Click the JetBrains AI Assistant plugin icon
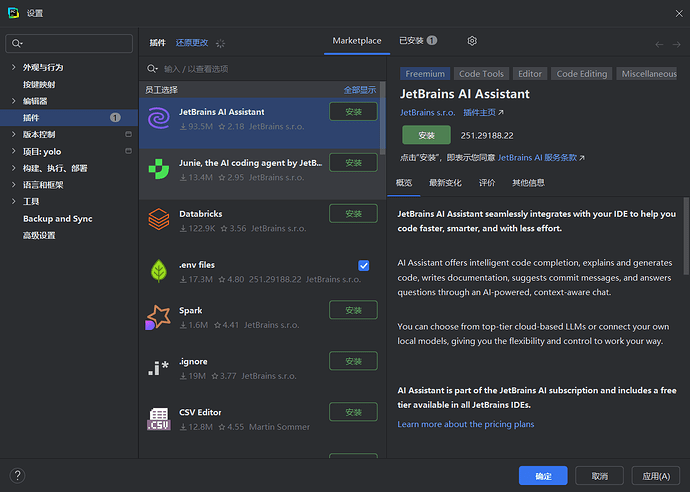The image size is (690, 492). [159, 118]
